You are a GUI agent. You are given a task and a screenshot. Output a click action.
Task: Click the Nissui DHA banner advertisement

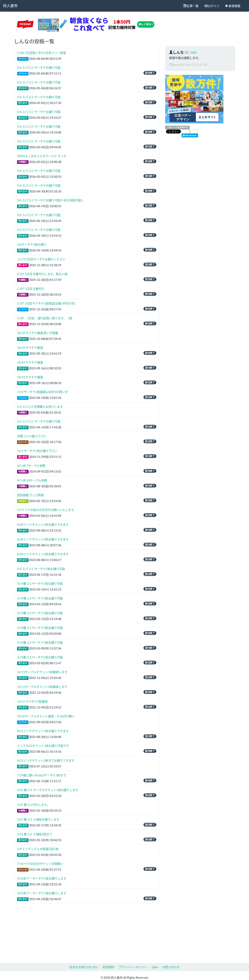tap(86, 24)
